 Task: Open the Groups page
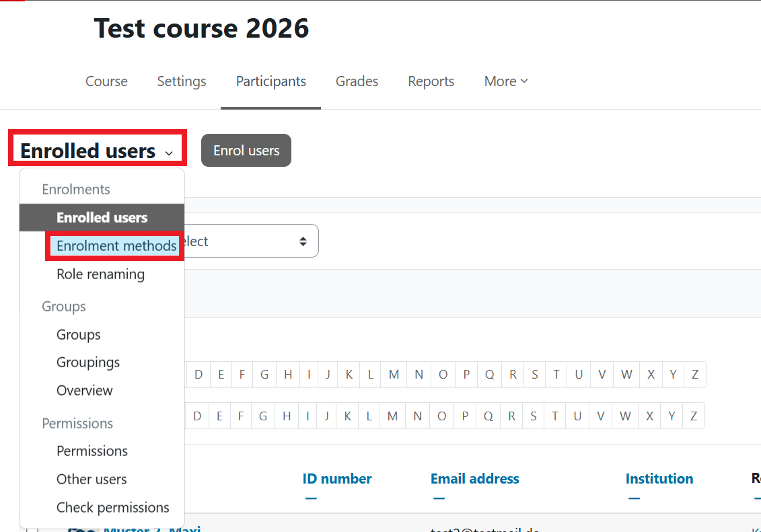point(78,334)
